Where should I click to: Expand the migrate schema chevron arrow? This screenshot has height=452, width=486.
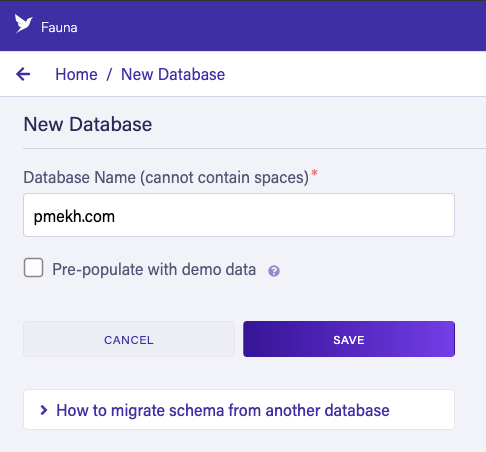pyautogui.click(x=43, y=410)
